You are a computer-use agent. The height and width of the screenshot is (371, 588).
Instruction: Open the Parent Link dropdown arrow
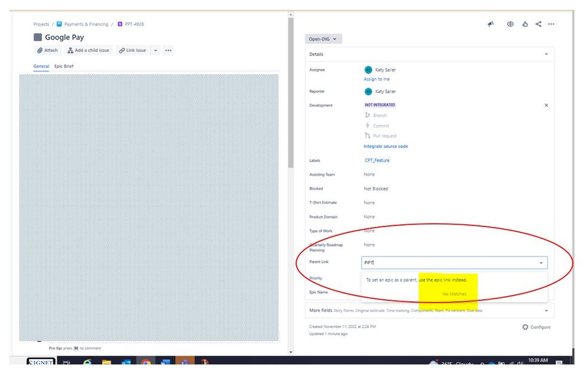(x=541, y=263)
